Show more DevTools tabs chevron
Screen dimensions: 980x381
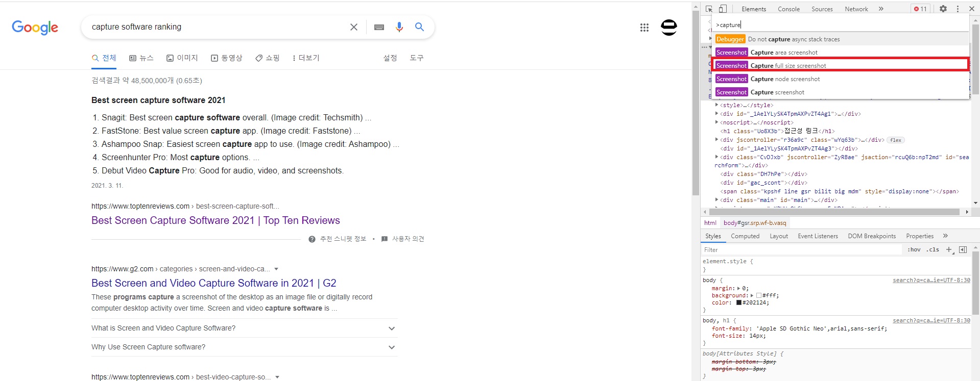(881, 9)
